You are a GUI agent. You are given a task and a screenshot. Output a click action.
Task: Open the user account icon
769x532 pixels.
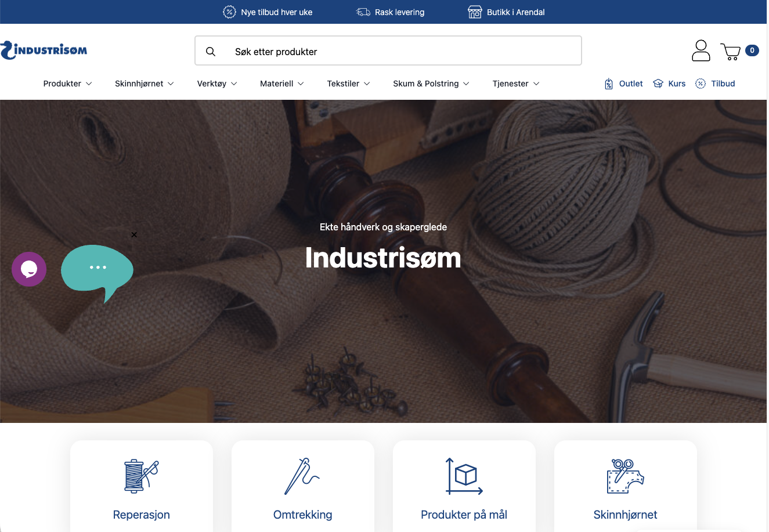pyautogui.click(x=701, y=50)
